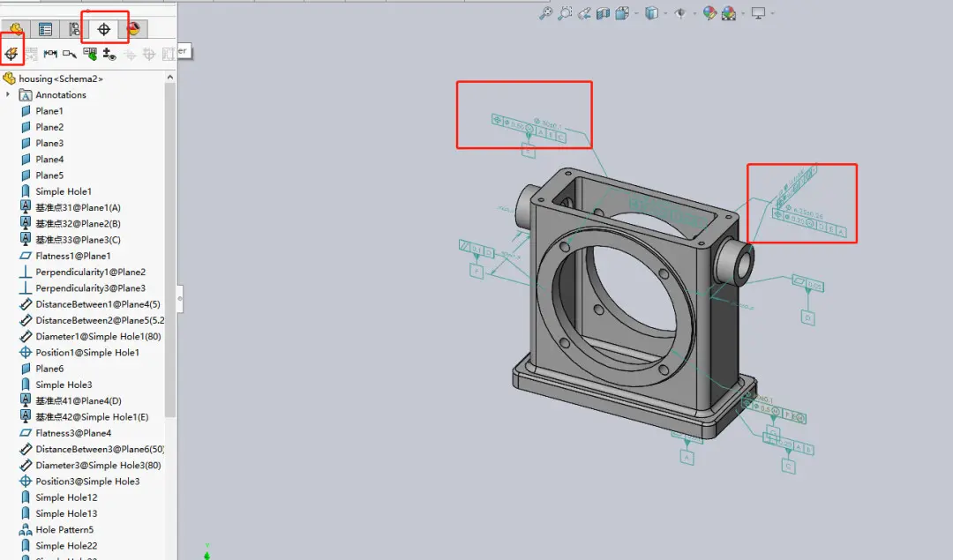The width and height of the screenshot is (953, 560).
Task: Open the DisplayManager color ball tab
Action: point(134,29)
